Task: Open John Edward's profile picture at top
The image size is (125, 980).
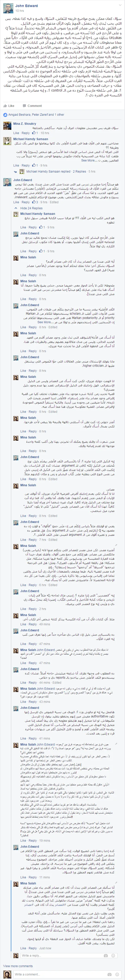Action: (x=8, y=8)
